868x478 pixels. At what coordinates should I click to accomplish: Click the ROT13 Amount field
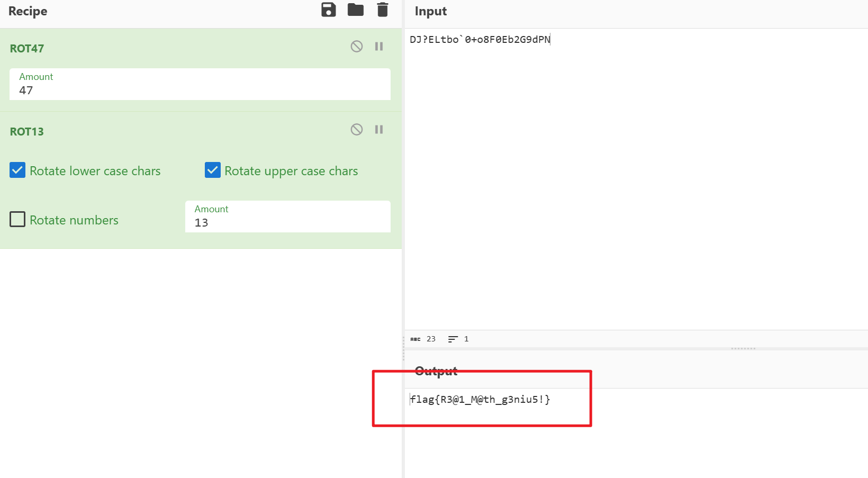coord(287,222)
